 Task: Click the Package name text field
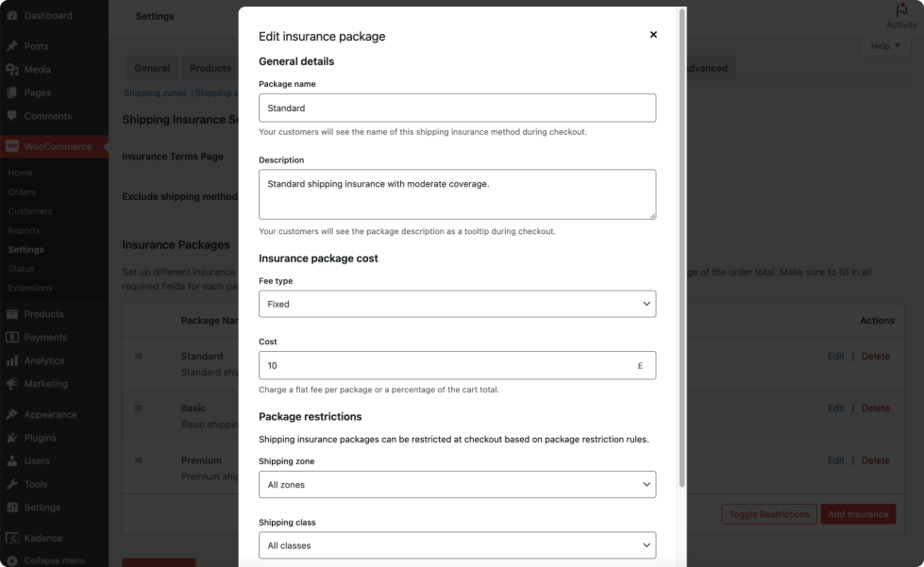(457, 108)
